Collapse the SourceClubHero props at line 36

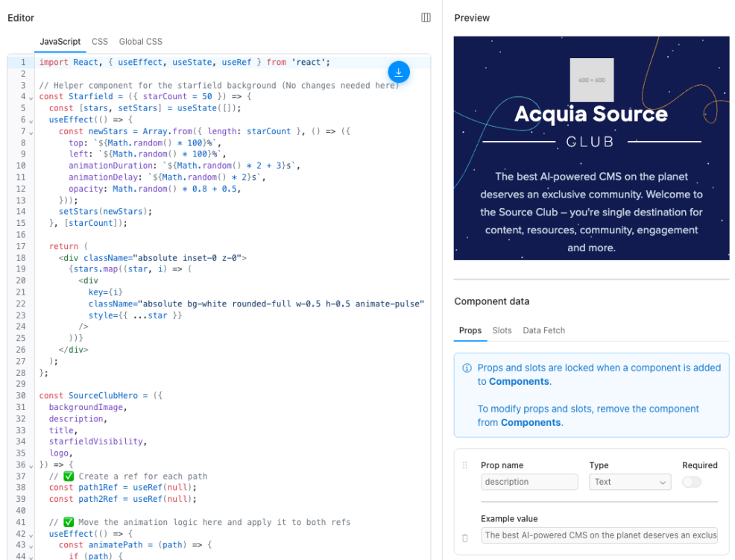coord(32,466)
